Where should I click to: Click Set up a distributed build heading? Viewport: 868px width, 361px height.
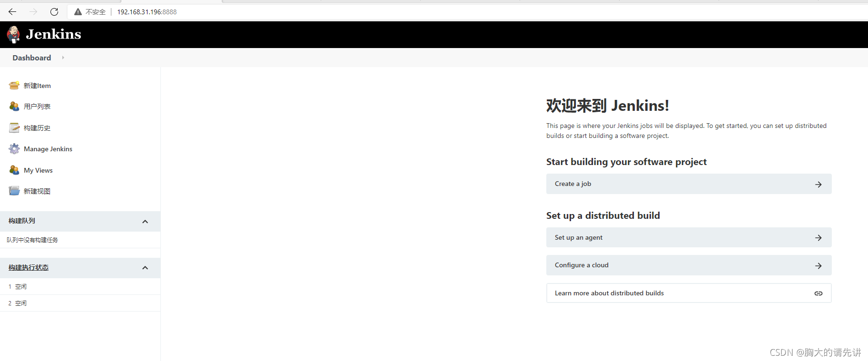pyautogui.click(x=603, y=215)
